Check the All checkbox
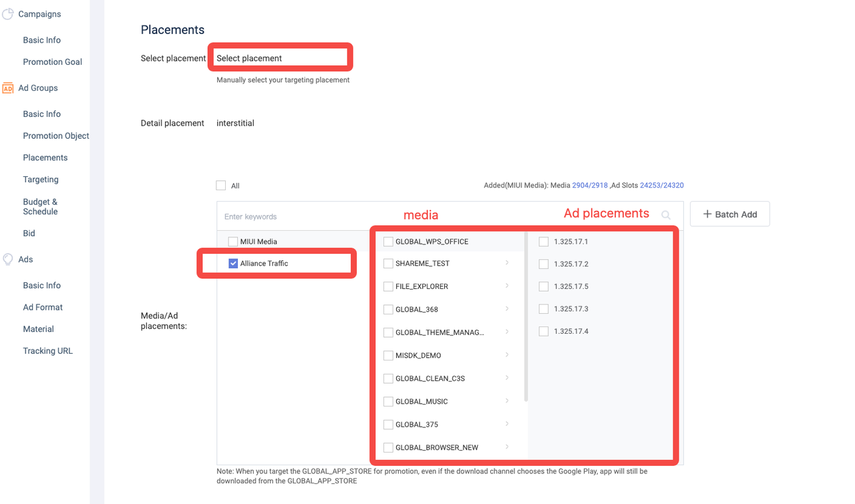The height and width of the screenshot is (504, 855). [221, 186]
